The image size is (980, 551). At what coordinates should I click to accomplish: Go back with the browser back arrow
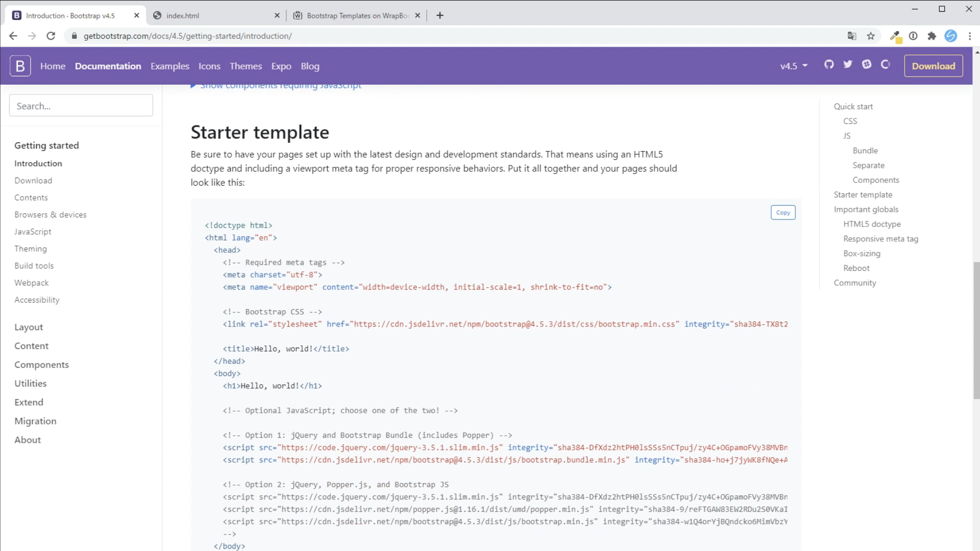tap(13, 36)
